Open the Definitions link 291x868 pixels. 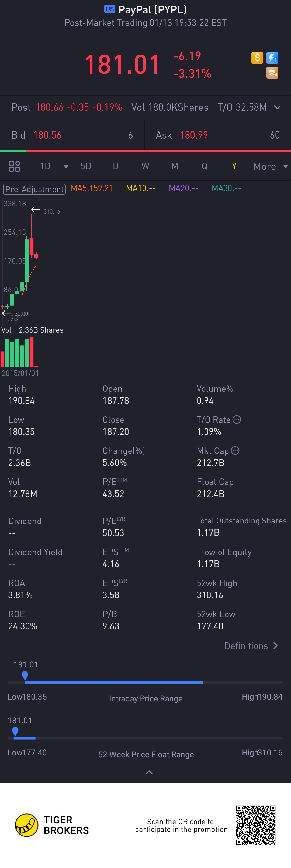pyautogui.click(x=251, y=646)
